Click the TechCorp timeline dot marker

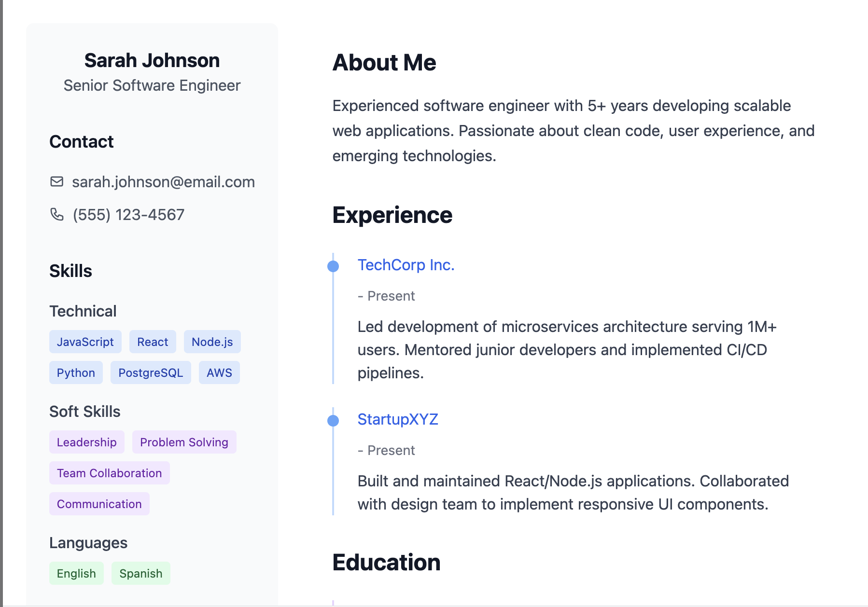[333, 266]
